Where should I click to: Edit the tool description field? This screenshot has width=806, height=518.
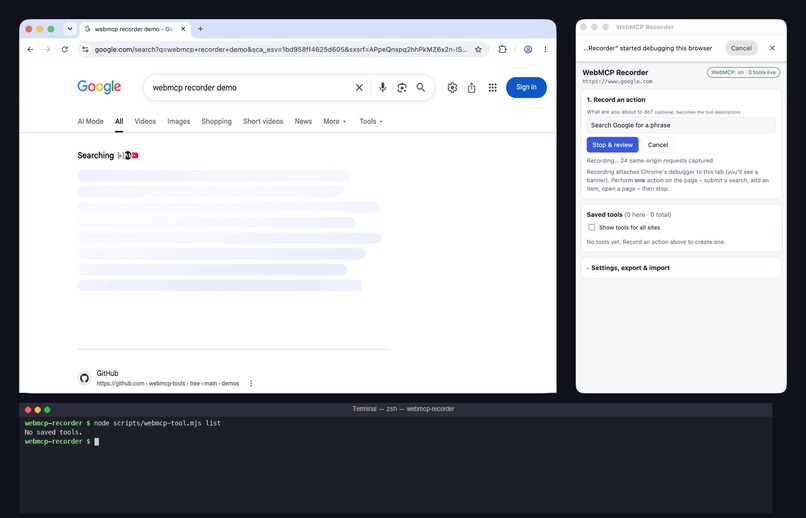[681, 125]
